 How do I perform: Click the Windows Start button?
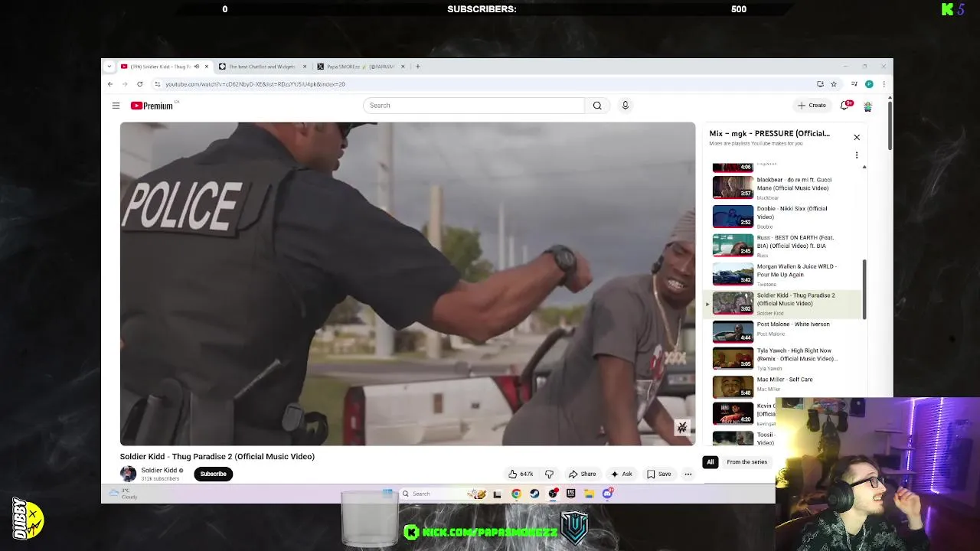coord(387,494)
